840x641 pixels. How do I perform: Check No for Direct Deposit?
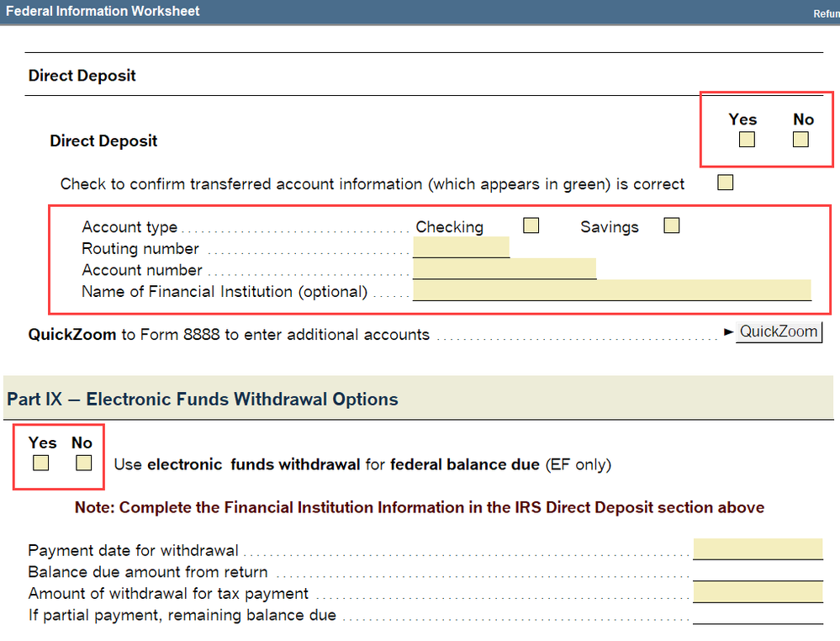[x=800, y=140]
